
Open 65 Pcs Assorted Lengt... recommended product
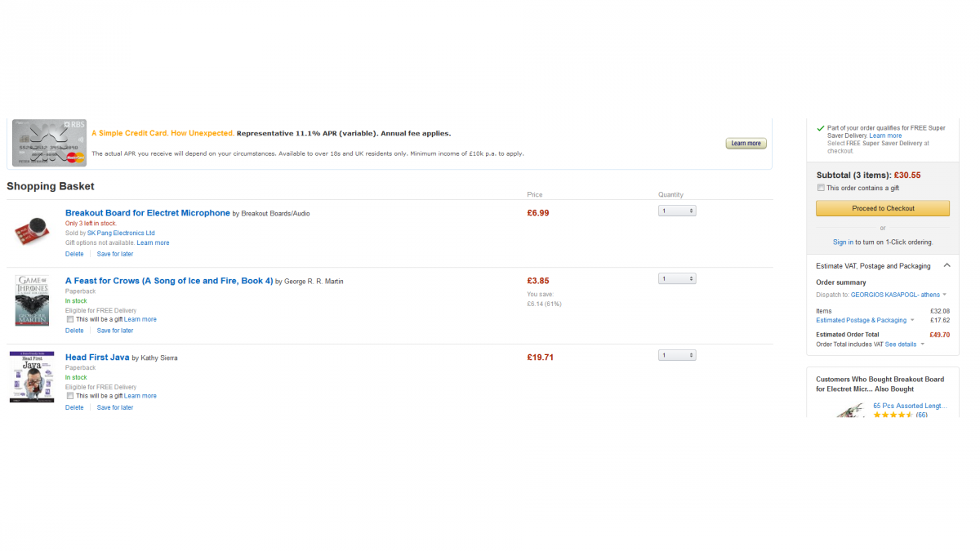click(910, 406)
